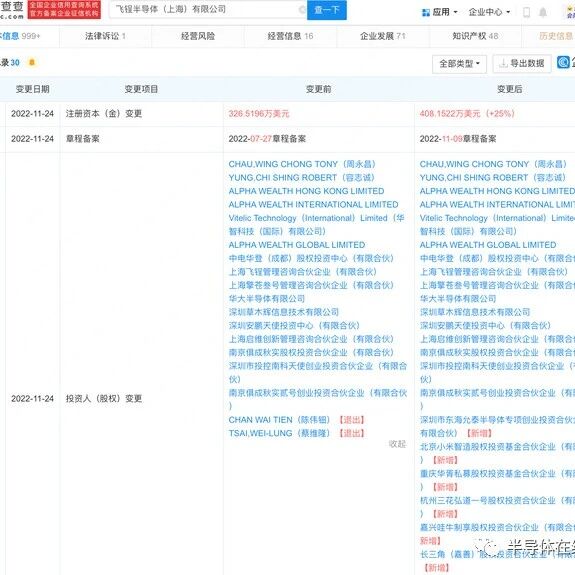This screenshot has width=575, height=575.
Task: Open 深圳市投控南科天使创业投资合伙企业 in 变更前 column
Action: (318, 372)
